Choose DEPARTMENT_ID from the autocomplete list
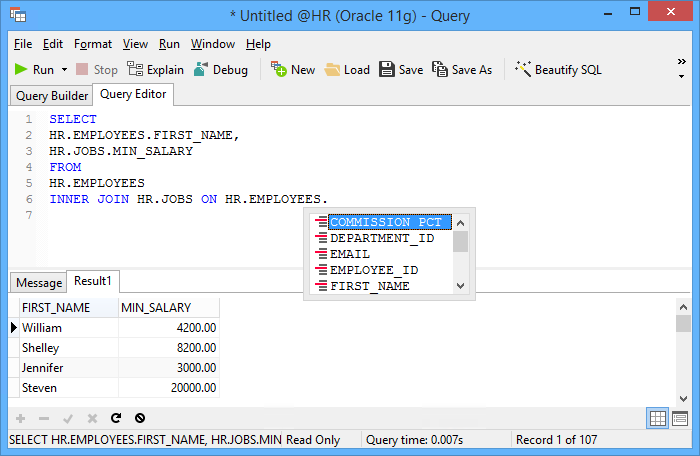Image resolution: width=700 pixels, height=456 pixels. pyautogui.click(x=382, y=238)
